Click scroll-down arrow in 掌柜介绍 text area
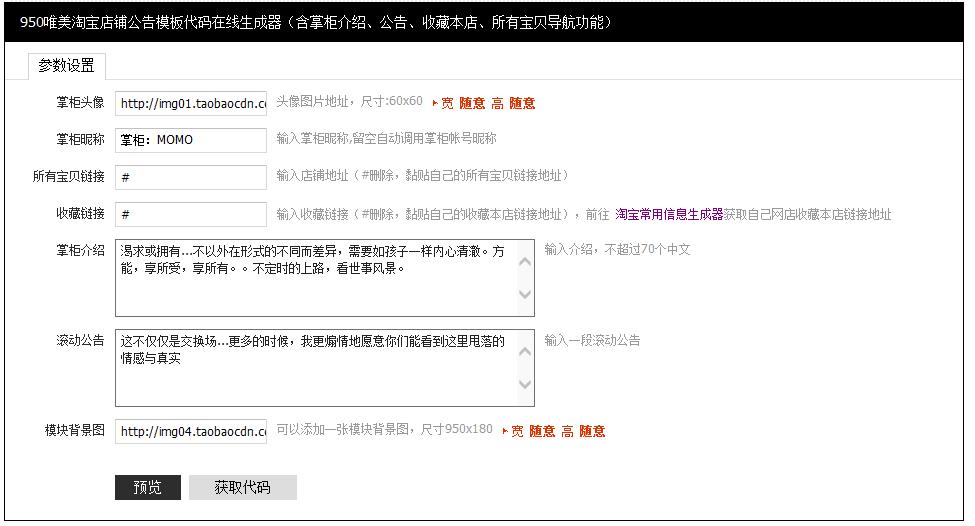Image resolution: width=975 pixels, height=526 pixels. click(x=525, y=295)
